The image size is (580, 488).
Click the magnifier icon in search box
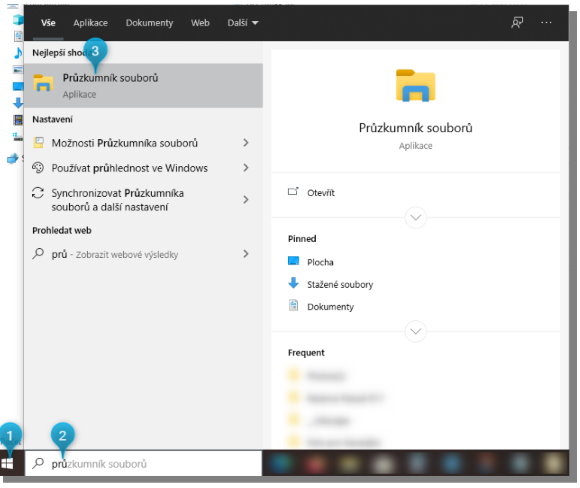point(38,463)
